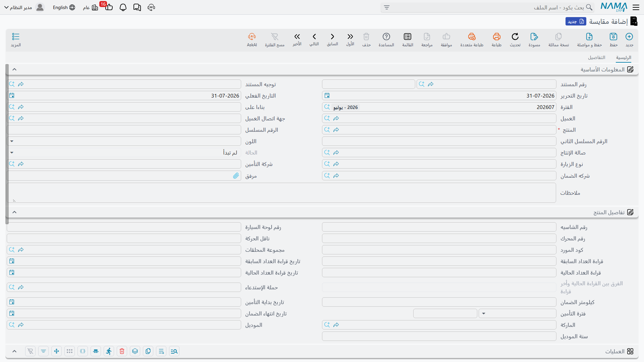Viewport: 644px width, 362px height.
Task: Go to الأول (first) record
Action: (350, 39)
